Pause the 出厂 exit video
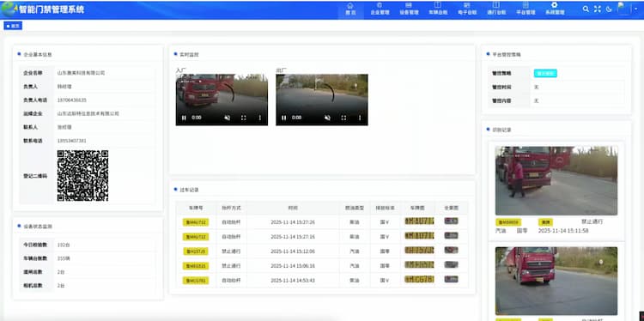 click(x=284, y=118)
